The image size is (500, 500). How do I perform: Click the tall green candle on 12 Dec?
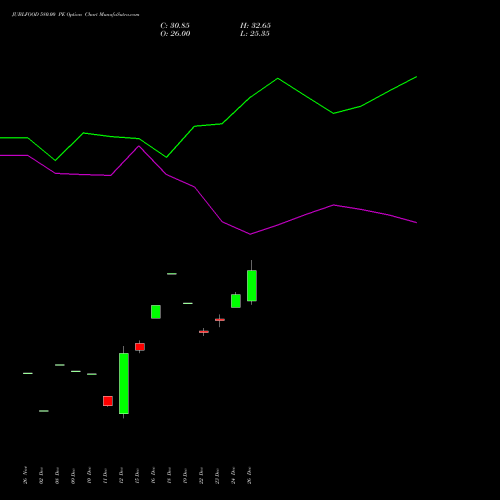[x=124, y=383]
